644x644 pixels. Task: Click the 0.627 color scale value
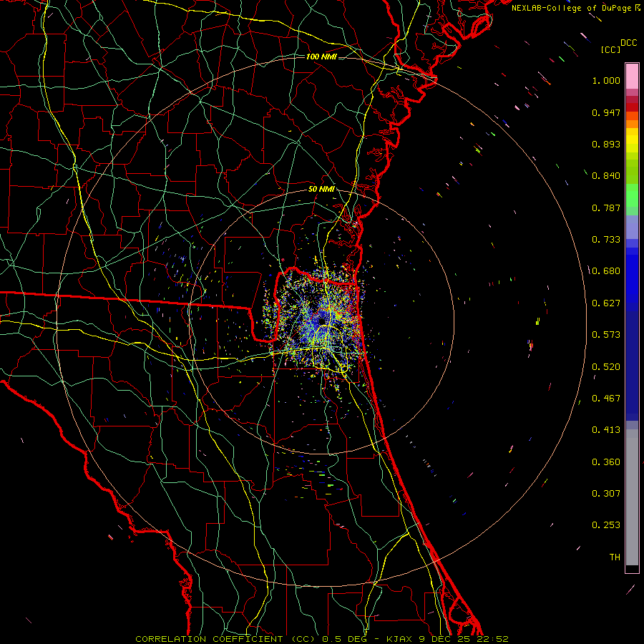point(606,303)
